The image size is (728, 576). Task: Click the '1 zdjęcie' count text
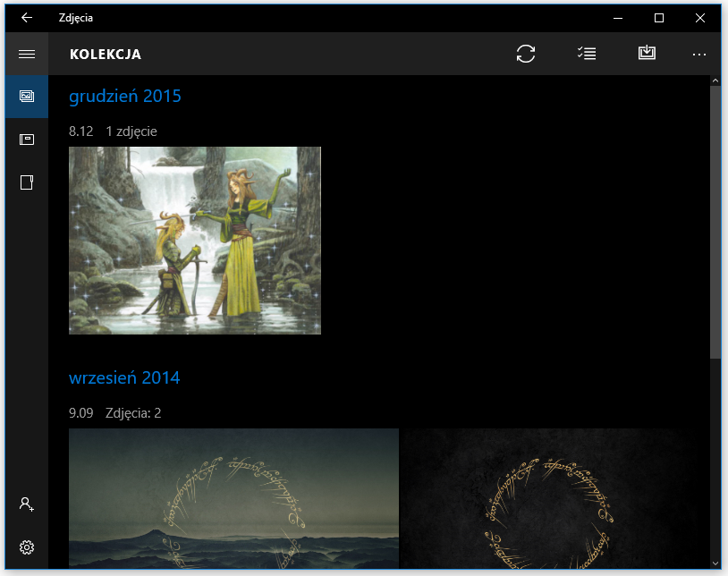tap(131, 131)
